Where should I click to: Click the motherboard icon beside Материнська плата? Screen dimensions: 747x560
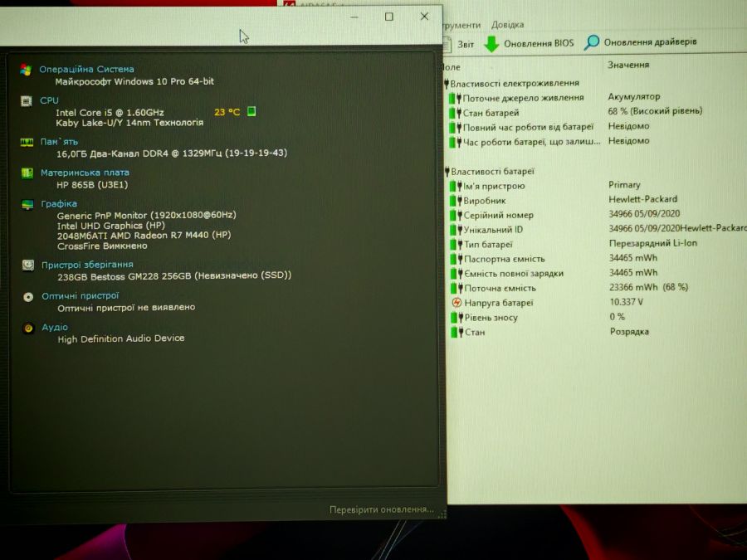click(27, 173)
